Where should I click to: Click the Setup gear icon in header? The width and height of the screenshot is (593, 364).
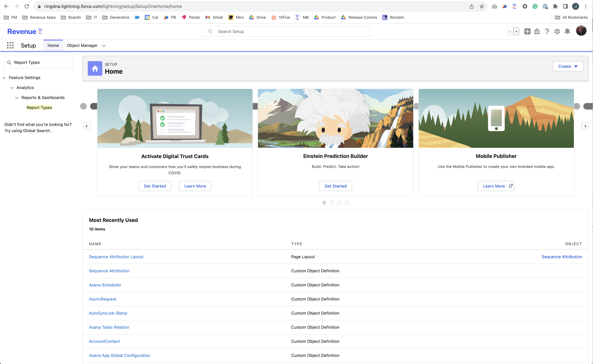557,32
